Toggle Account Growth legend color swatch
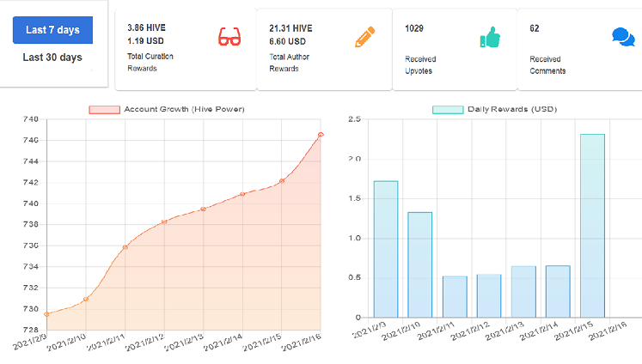The width and height of the screenshot is (642, 364). 104,110
